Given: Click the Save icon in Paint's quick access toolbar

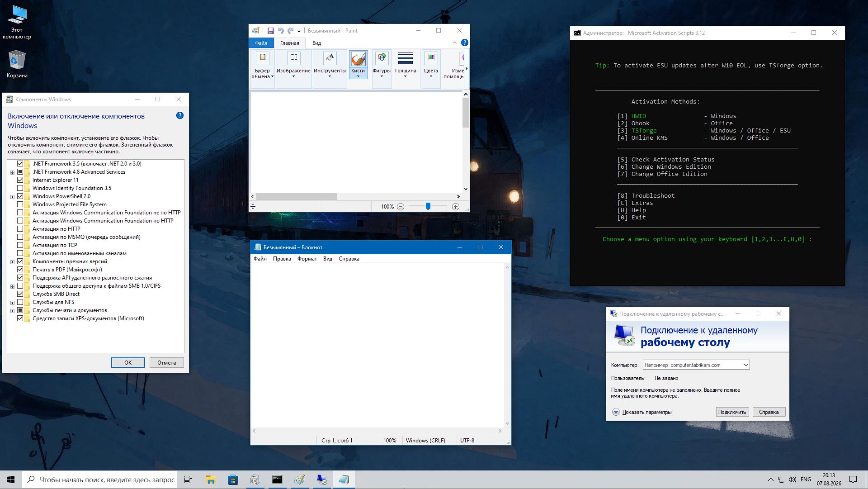Looking at the screenshot, I should [x=271, y=31].
